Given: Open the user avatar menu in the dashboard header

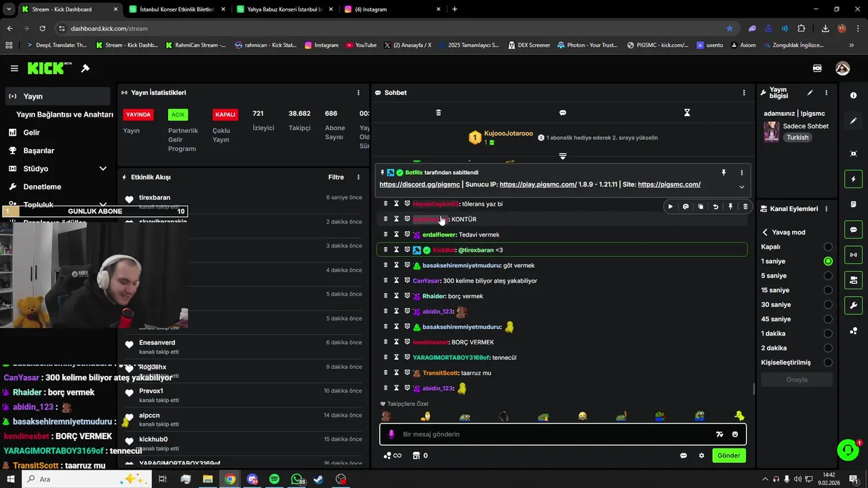Looking at the screenshot, I should pyautogui.click(x=842, y=68).
